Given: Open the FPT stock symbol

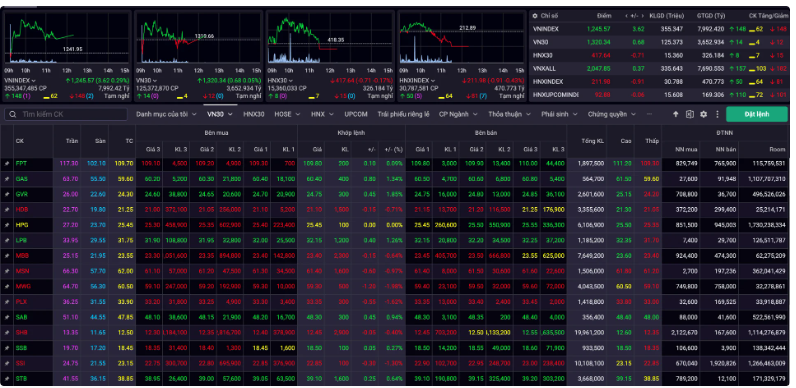Looking at the screenshot, I should [x=21, y=164].
